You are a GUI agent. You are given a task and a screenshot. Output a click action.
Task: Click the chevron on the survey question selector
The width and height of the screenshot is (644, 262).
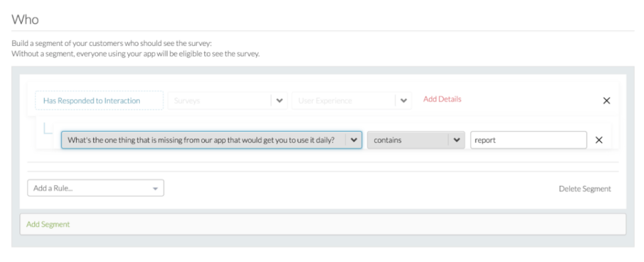point(353,140)
